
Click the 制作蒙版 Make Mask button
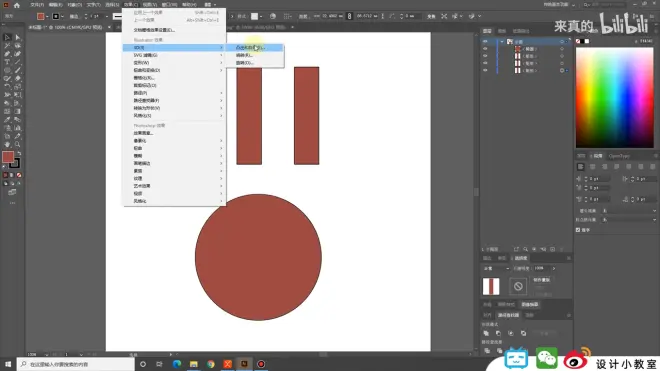(x=541, y=280)
